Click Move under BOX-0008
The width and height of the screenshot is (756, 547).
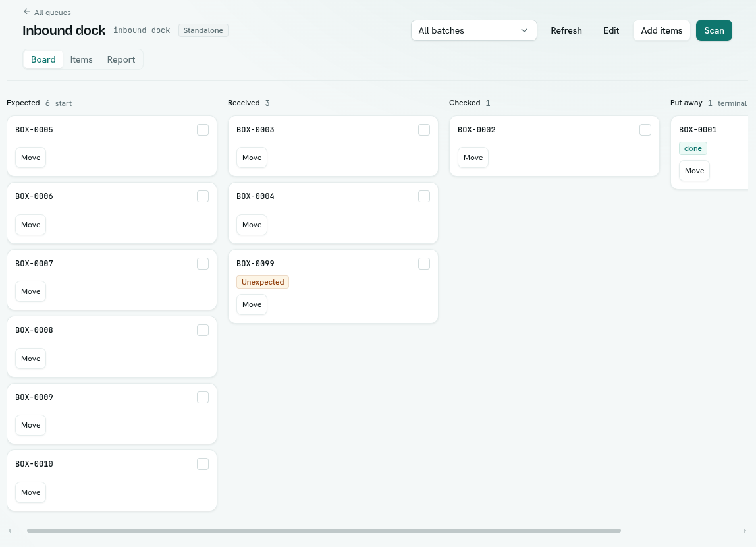31,359
